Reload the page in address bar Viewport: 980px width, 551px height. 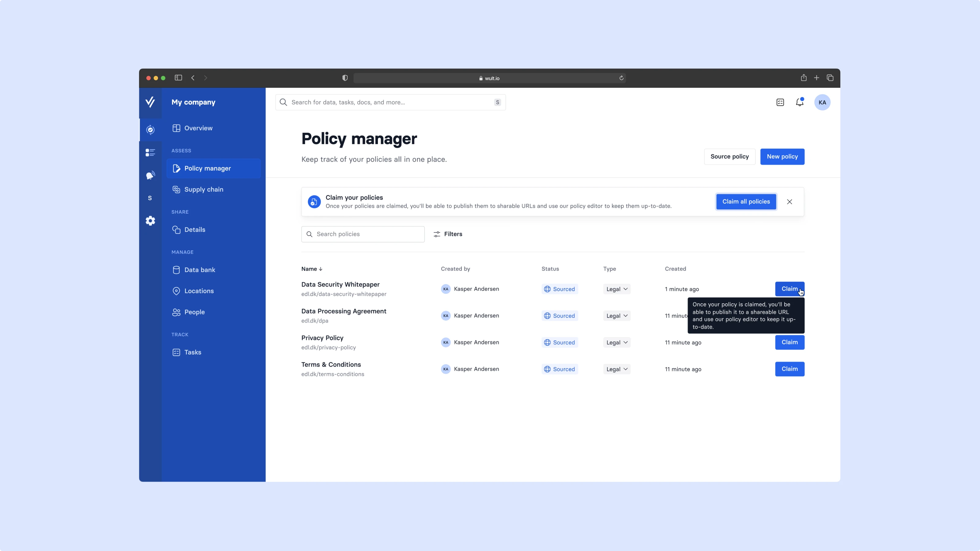(621, 78)
